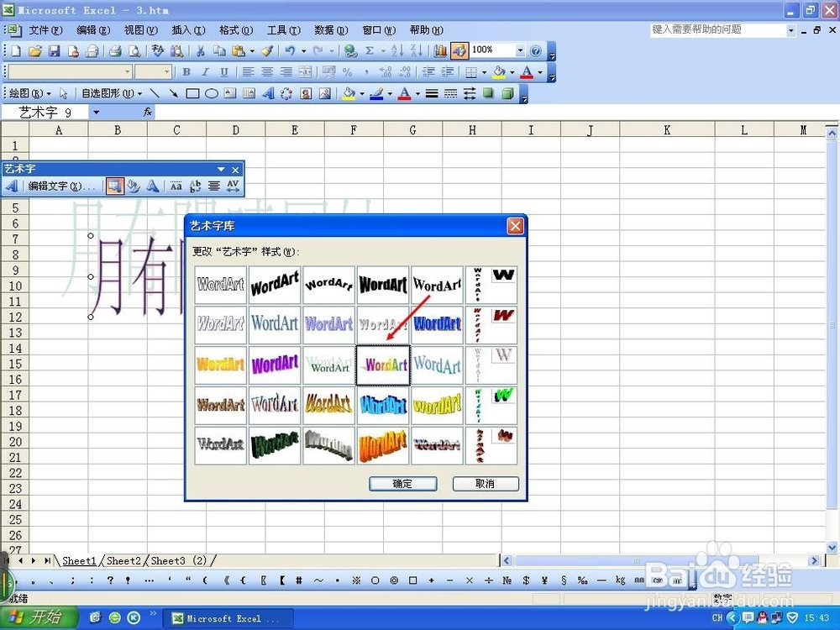Toggle center alignment in formatting toolbar
The width and height of the screenshot is (840, 630).
(x=267, y=71)
